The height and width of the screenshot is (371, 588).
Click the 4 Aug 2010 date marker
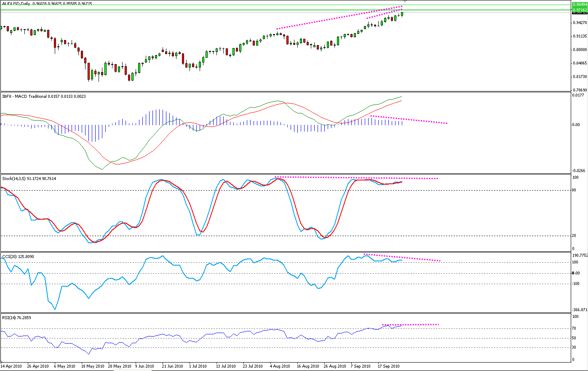pyautogui.click(x=280, y=366)
